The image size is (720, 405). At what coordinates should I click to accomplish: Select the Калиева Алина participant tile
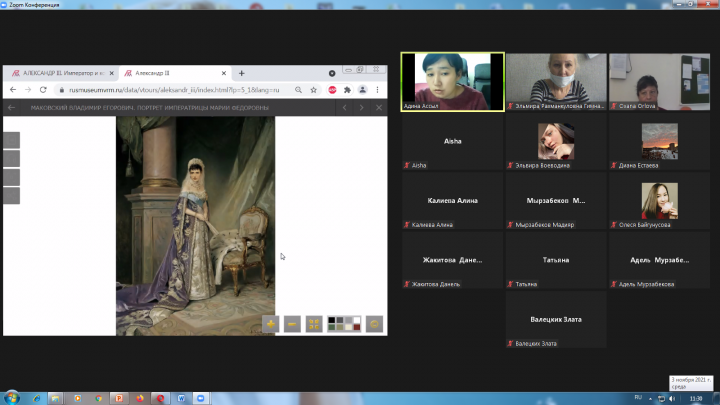pos(452,201)
